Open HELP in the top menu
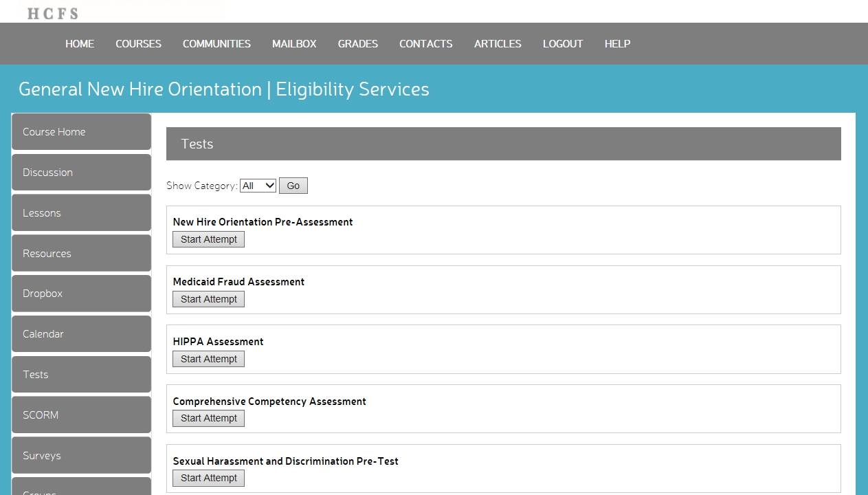The image size is (868, 495). 617,44
